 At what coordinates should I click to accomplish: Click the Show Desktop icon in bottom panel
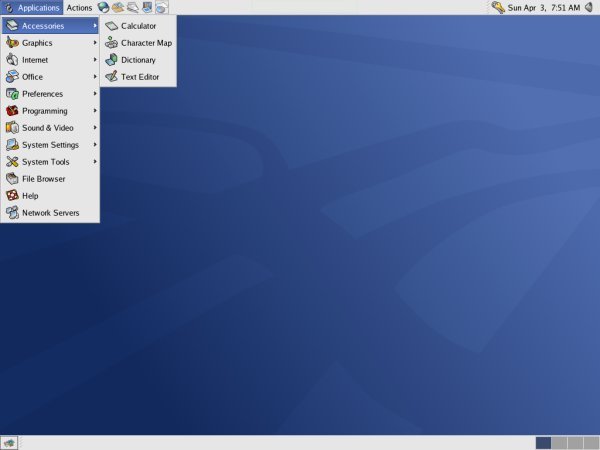click(x=9, y=442)
